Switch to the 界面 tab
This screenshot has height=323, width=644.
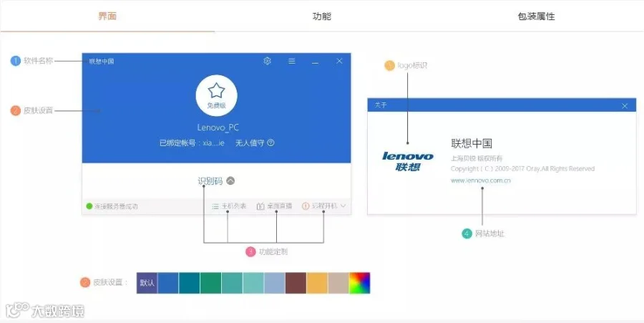[x=107, y=16]
